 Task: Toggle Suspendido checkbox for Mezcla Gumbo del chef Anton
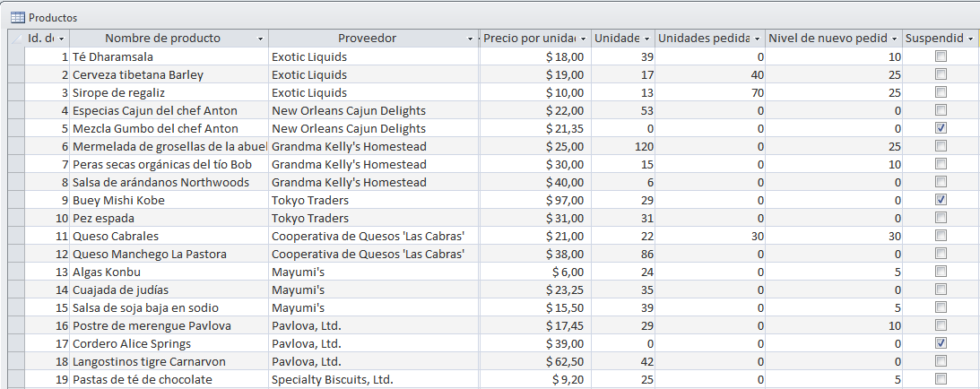941,128
